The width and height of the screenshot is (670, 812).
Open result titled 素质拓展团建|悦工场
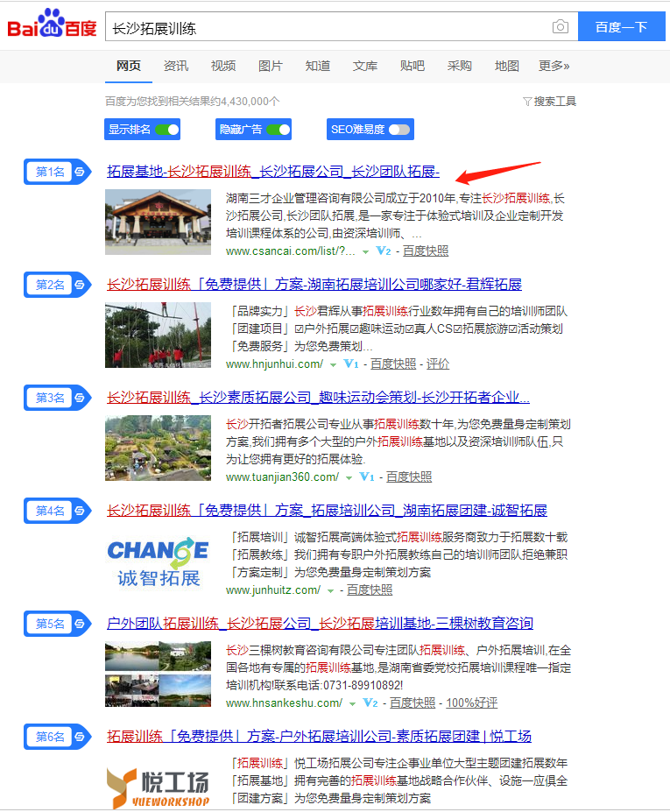point(319,737)
